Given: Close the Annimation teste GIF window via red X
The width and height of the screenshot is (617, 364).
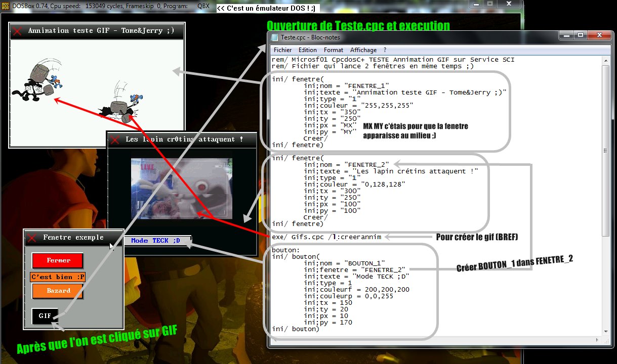Looking at the screenshot, I should pyautogui.click(x=17, y=31).
